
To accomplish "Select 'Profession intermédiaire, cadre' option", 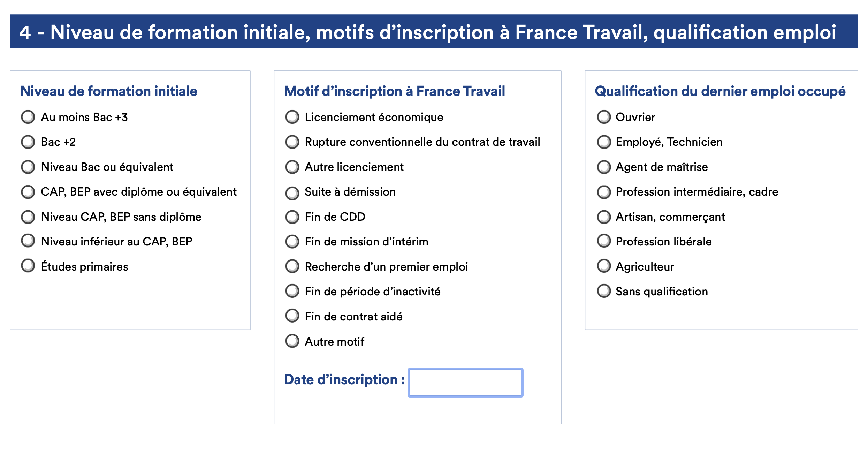I will click(x=604, y=192).
